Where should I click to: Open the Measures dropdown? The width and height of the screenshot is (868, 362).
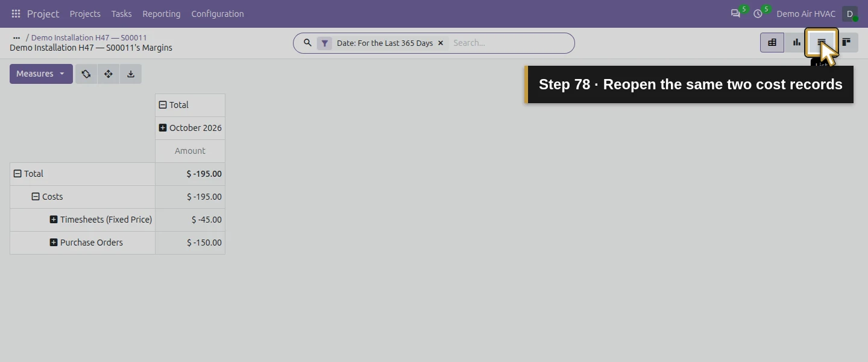[41, 74]
